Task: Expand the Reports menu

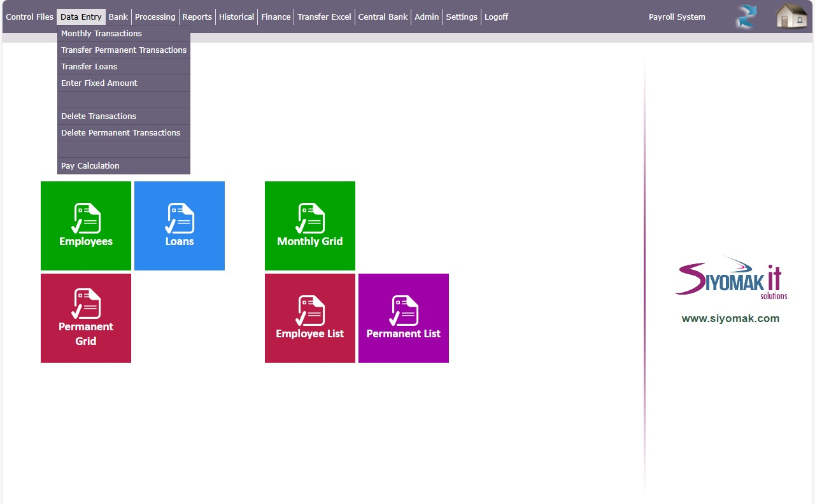Action: click(x=197, y=17)
